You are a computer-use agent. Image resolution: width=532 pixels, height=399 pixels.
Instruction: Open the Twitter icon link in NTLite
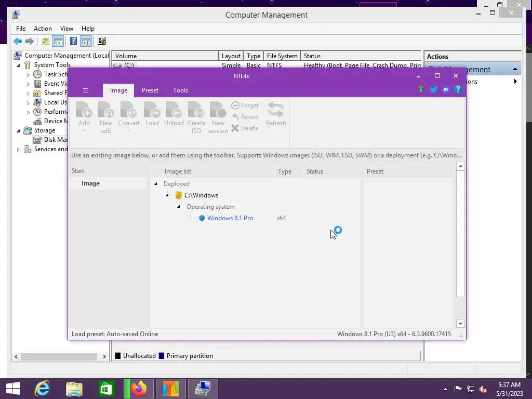click(434, 89)
